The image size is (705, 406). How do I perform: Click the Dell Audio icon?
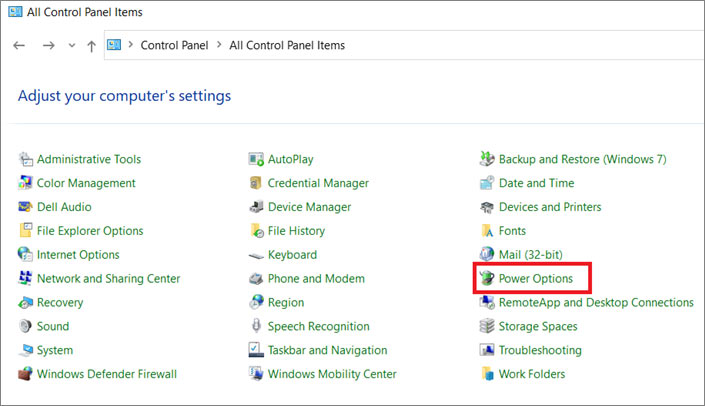(26, 207)
